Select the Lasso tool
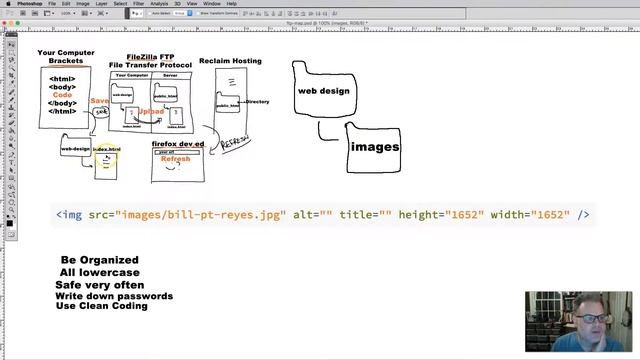This screenshot has width=640, height=360. click(x=11, y=60)
